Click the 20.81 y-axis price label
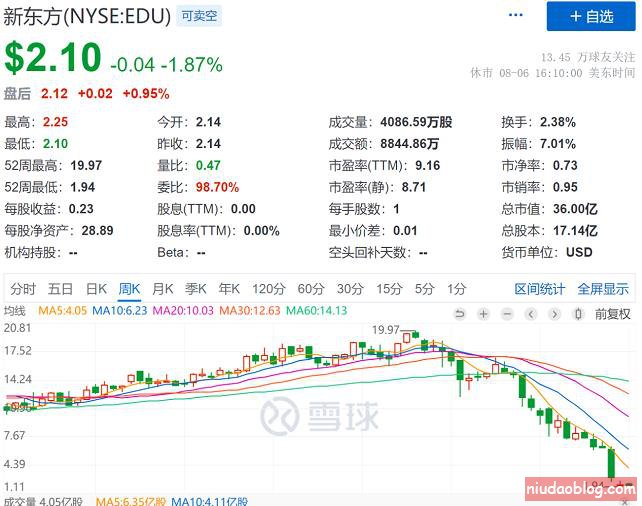This screenshot has height=506, width=642. tap(17, 328)
